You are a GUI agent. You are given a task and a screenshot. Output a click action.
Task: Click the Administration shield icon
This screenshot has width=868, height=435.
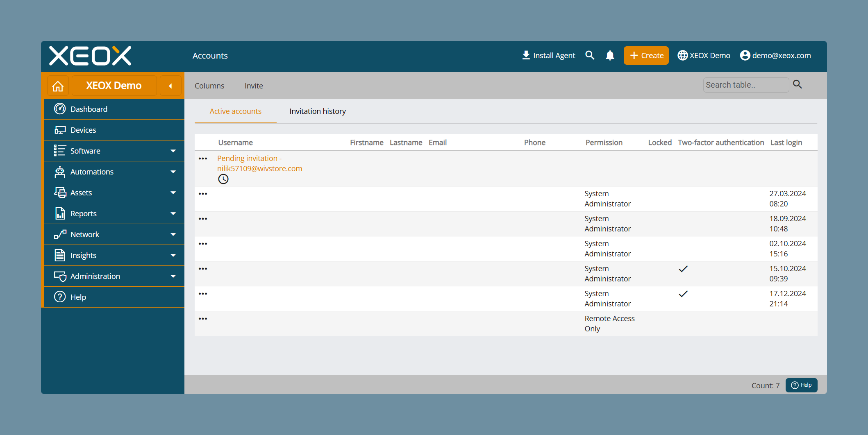60,276
